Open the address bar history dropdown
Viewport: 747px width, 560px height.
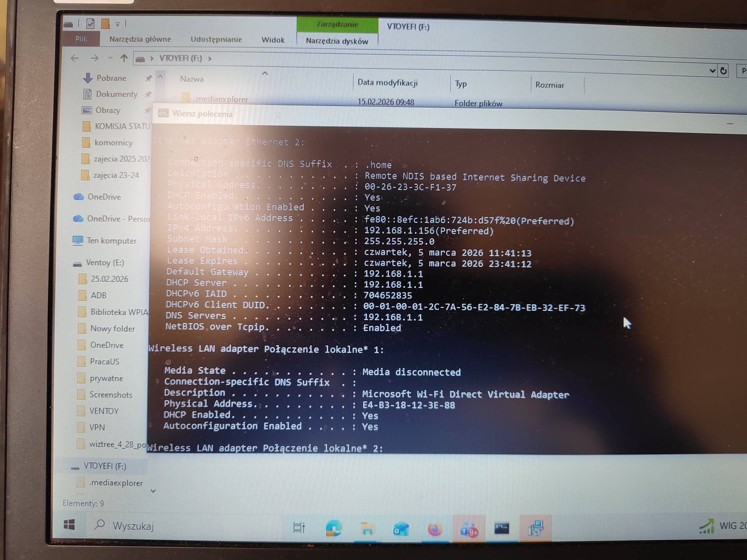click(x=712, y=71)
